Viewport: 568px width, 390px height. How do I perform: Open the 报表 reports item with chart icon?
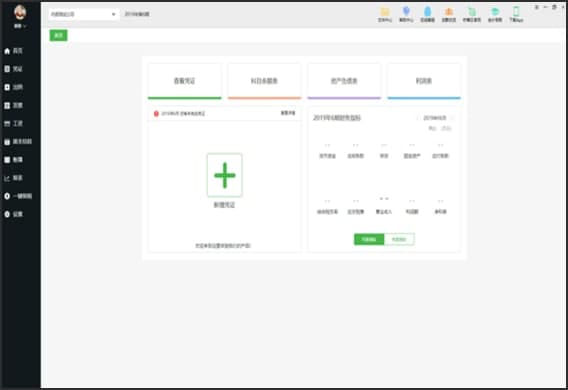pyautogui.click(x=14, y=178)
